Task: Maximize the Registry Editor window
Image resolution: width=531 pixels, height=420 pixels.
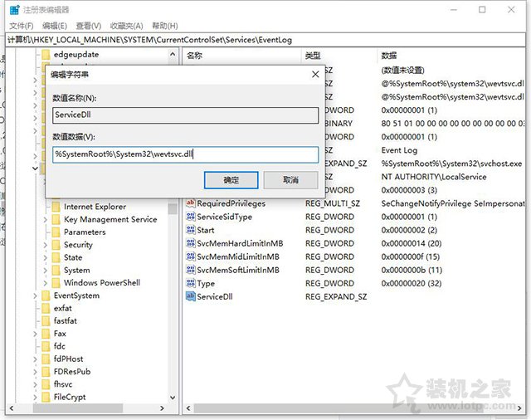Action: point(482,10)
